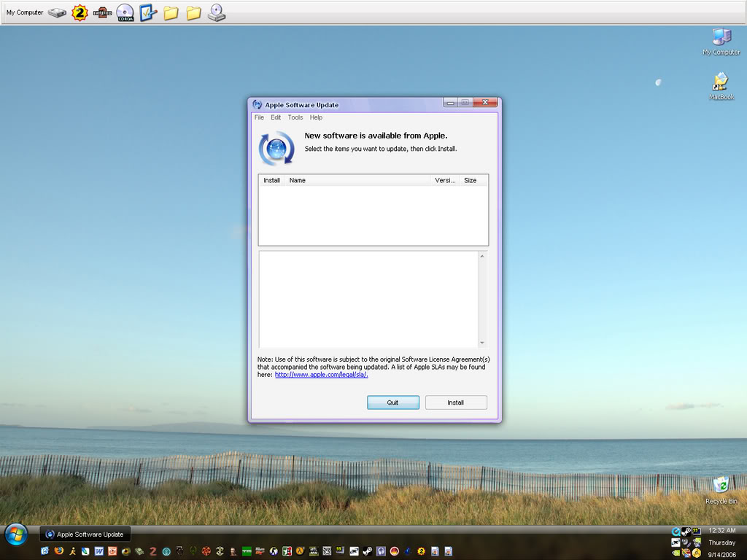Launch the Counter-Strike icon in quick launch
Image resolution: width=747 pixels, height=560 pixels.
point(274,551)
